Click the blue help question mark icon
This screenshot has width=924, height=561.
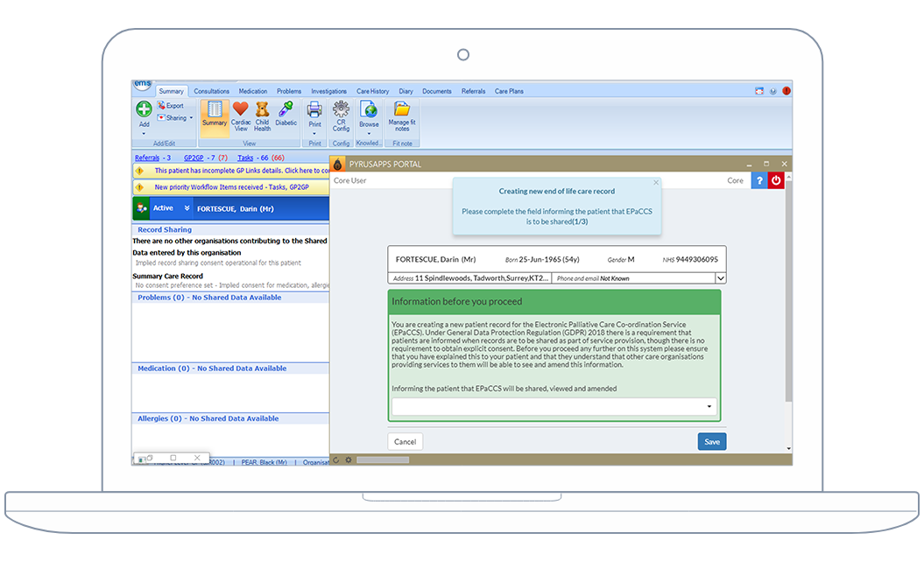(759, 180)
